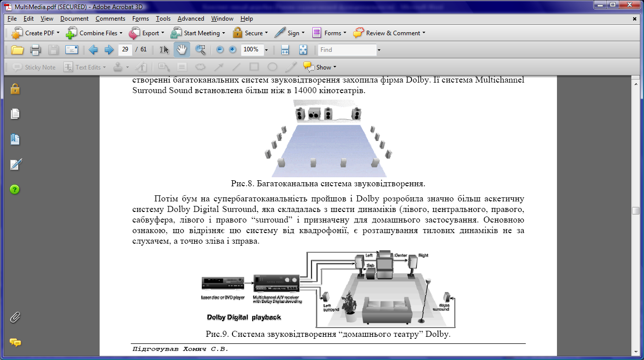The width and height of the screenshot is (644, 360).
Task: Click the Find search box
Action: pyautogui.click(x=347, y=50)
